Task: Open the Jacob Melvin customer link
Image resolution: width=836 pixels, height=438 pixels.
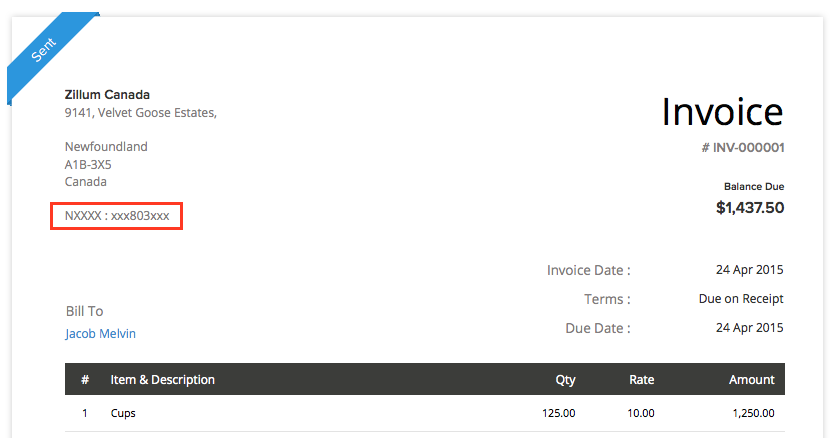Action: pos(100,334)
